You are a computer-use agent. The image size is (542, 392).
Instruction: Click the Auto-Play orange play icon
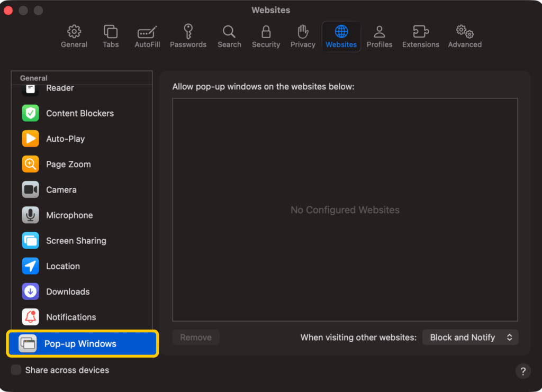pos(30,139)
